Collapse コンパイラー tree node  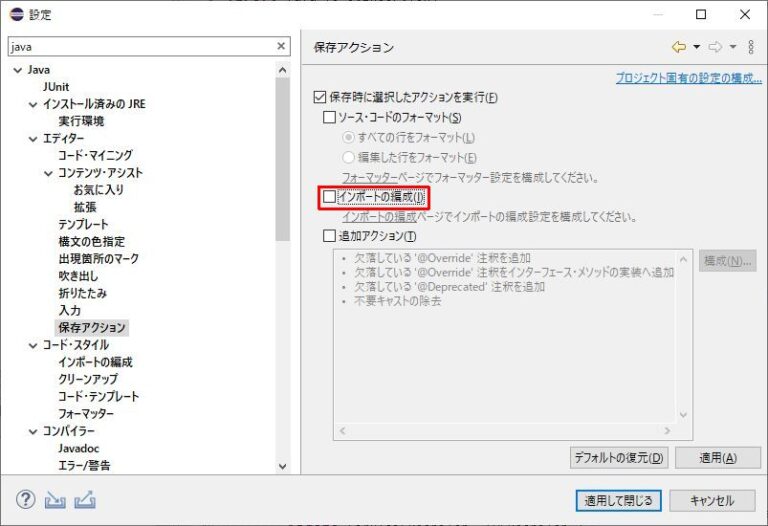[x=33, y=431]
